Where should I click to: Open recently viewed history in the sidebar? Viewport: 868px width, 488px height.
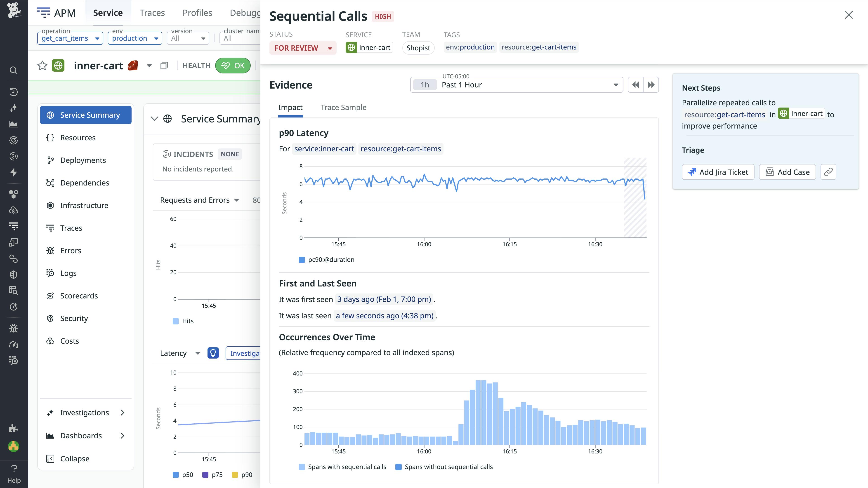(14, 91)
